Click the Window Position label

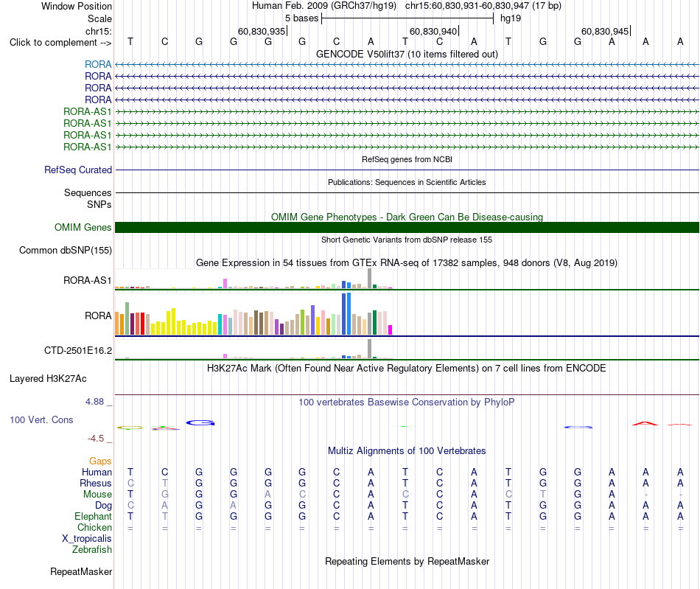tap(77, 6)
